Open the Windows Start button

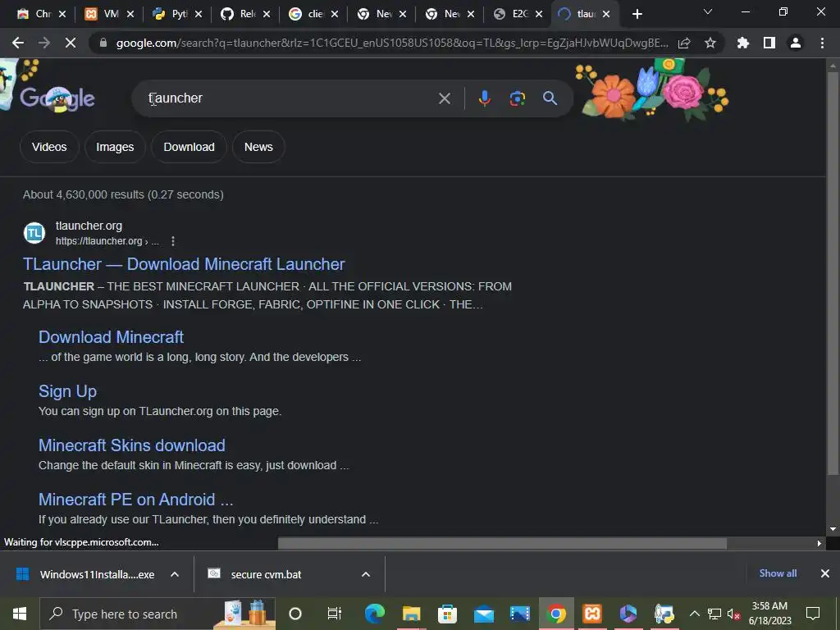click(20, 614)
